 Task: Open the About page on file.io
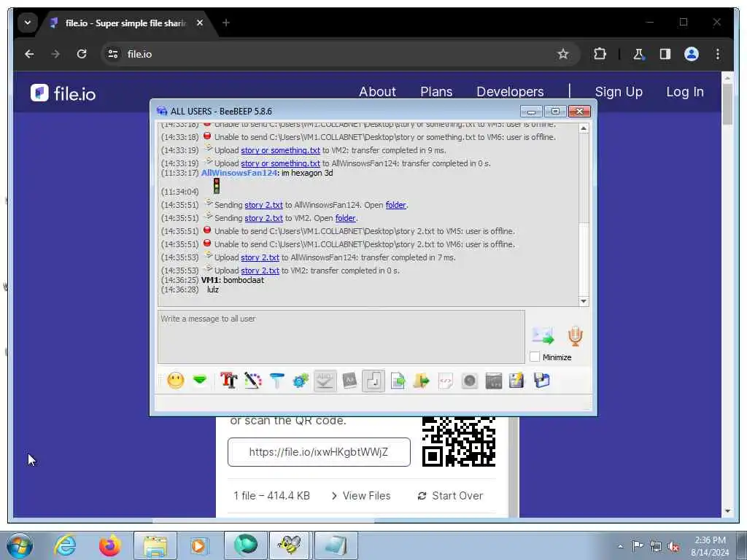click(377, 92)
